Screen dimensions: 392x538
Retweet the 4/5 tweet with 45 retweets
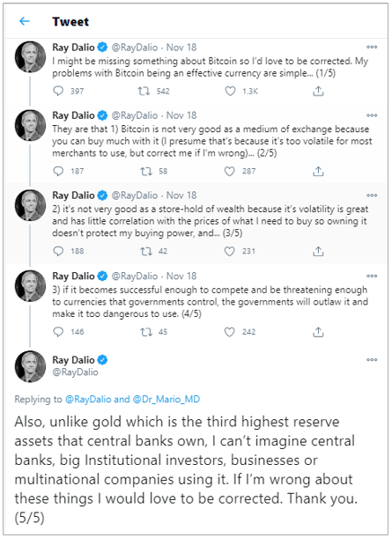(146, 332)
